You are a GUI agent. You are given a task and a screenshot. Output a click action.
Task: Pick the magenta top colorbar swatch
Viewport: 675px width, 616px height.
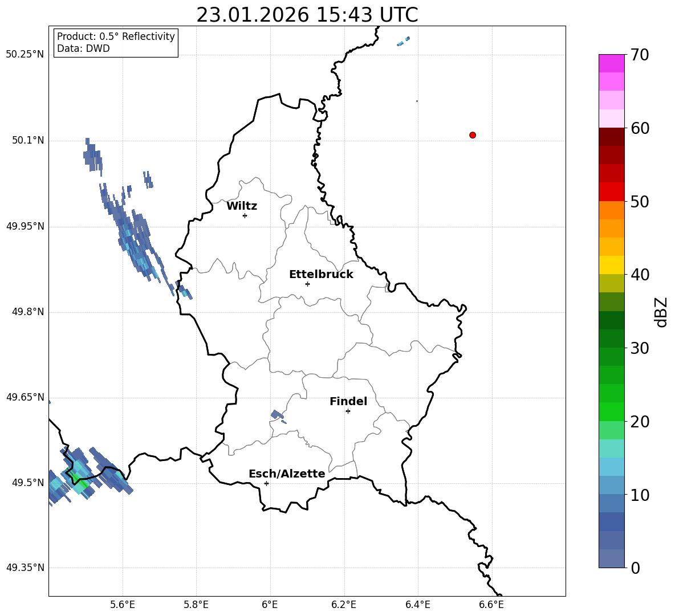(x=612, y=64)
